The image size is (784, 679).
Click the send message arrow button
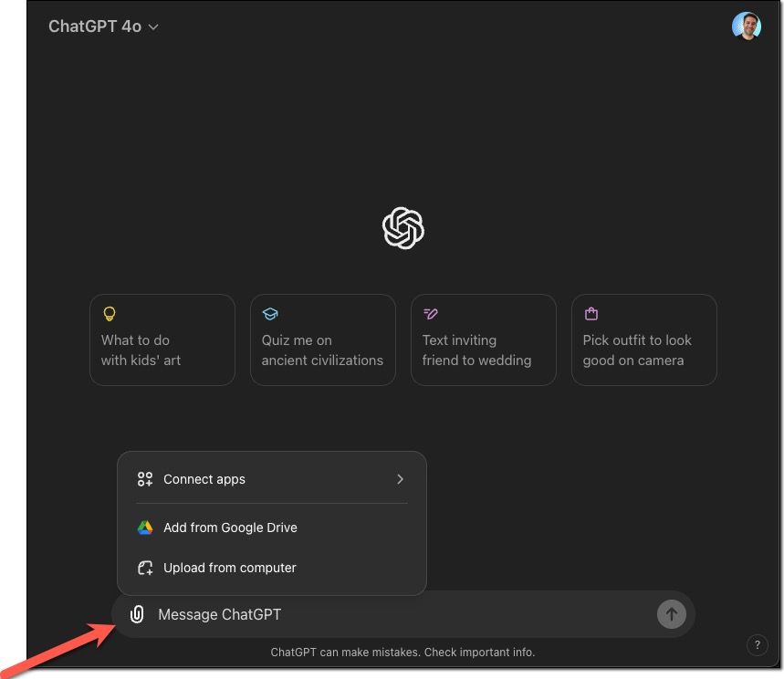(x=671, y=614)
